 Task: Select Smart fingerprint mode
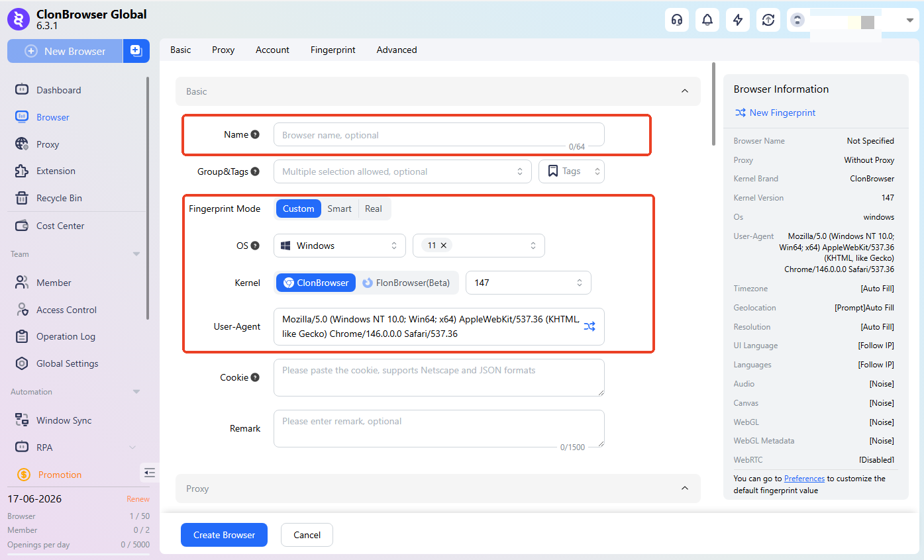(340, 209)
